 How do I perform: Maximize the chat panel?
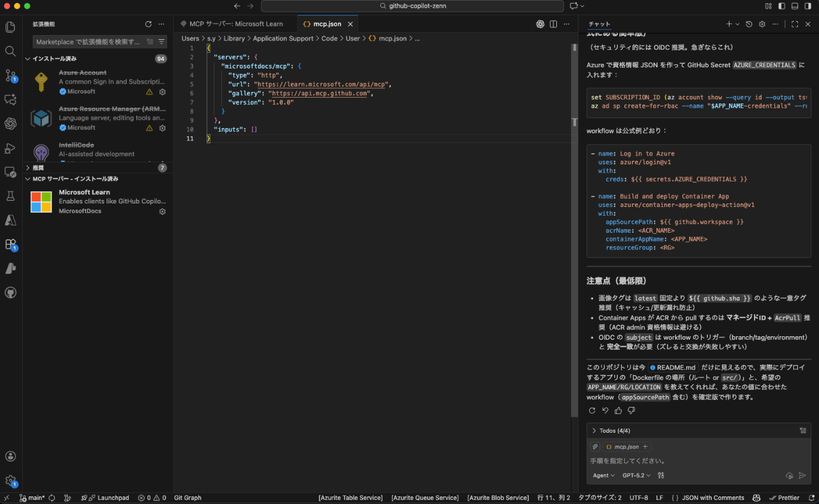click(794, 24)
